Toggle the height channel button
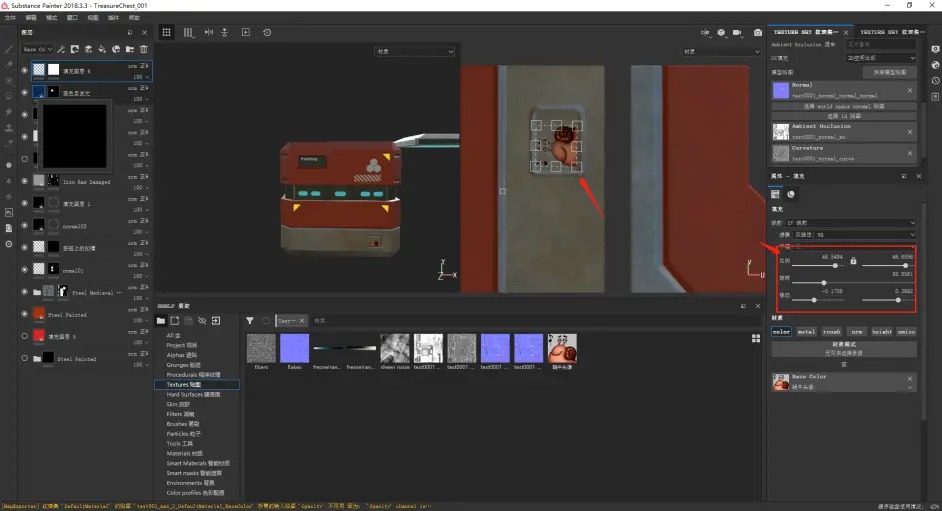 pyautogui.click(x=881, y=331)
